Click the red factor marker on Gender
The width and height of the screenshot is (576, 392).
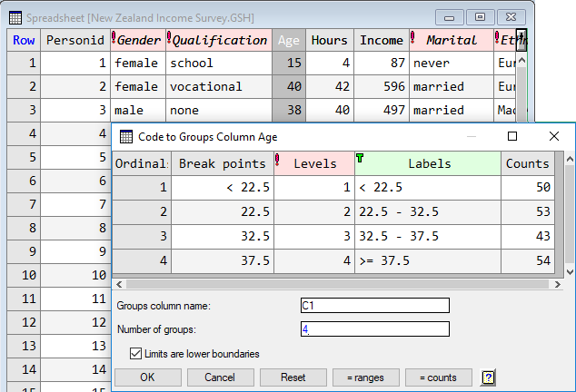pos(114,38)
